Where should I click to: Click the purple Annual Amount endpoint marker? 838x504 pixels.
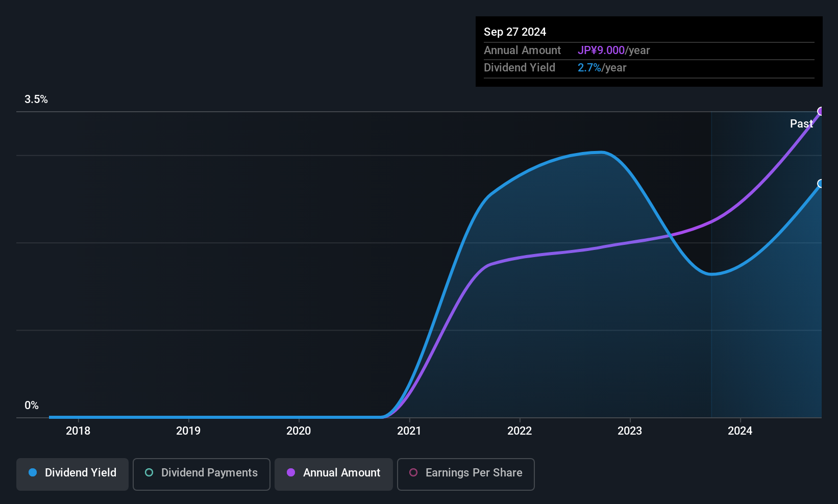[x=821, y=111]
